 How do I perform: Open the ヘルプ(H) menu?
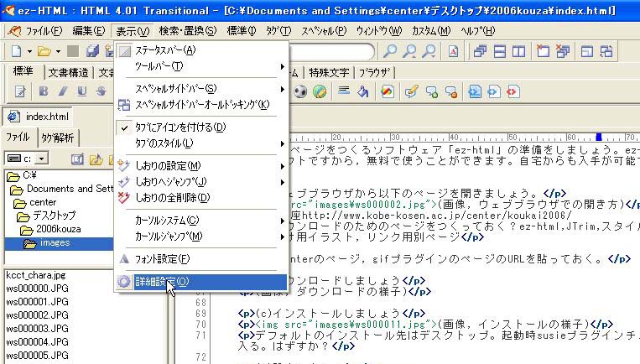(x=478, y=31)
